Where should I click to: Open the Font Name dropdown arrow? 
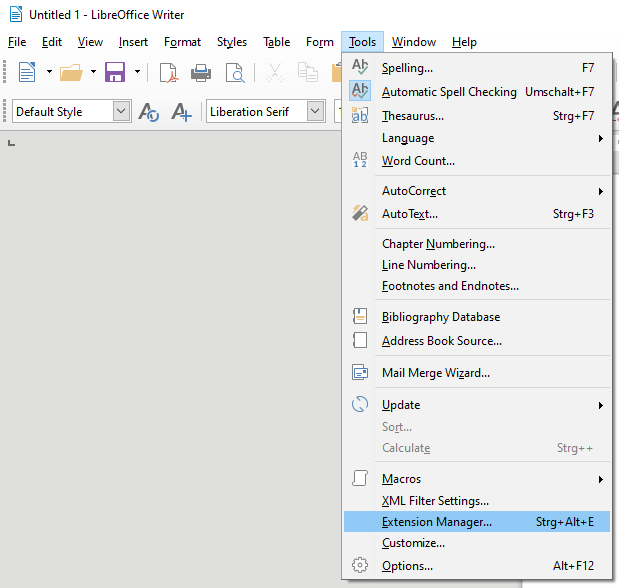315,112
